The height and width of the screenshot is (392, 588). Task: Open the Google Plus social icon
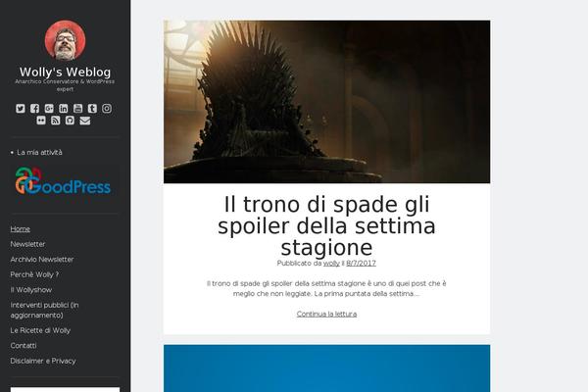click(x=49, y=109)
